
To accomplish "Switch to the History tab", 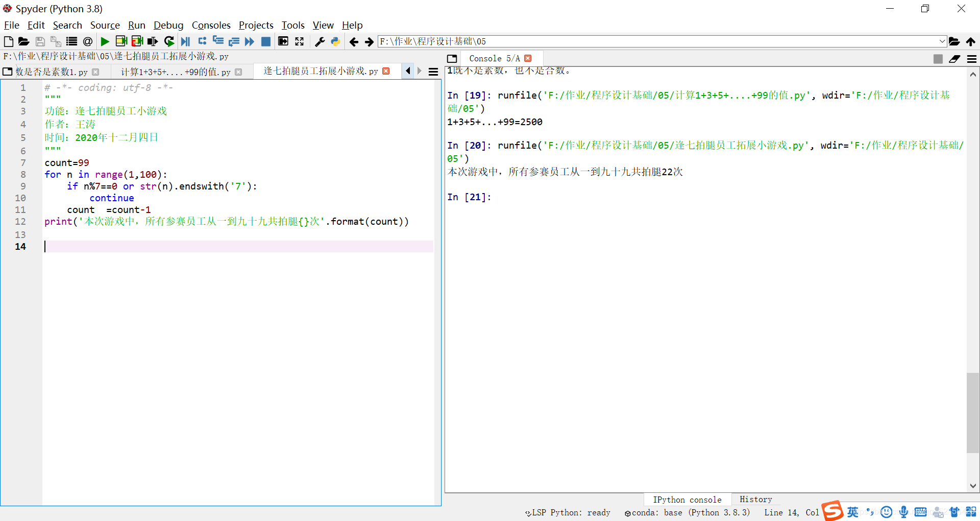I will (x=755, y=500).
